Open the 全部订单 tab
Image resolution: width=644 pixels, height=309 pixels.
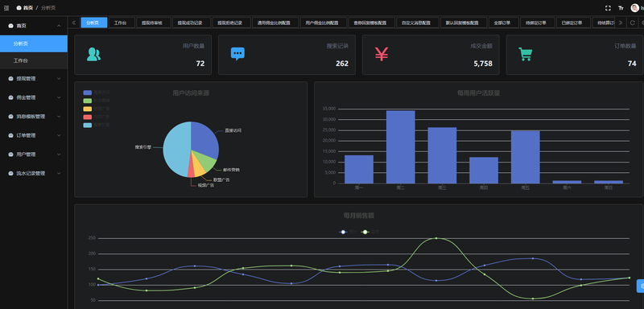click(x=504, y=23)
